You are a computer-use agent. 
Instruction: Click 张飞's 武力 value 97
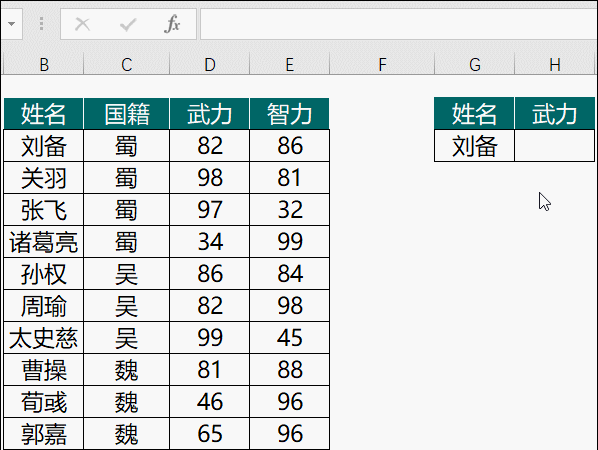point(209,210)
